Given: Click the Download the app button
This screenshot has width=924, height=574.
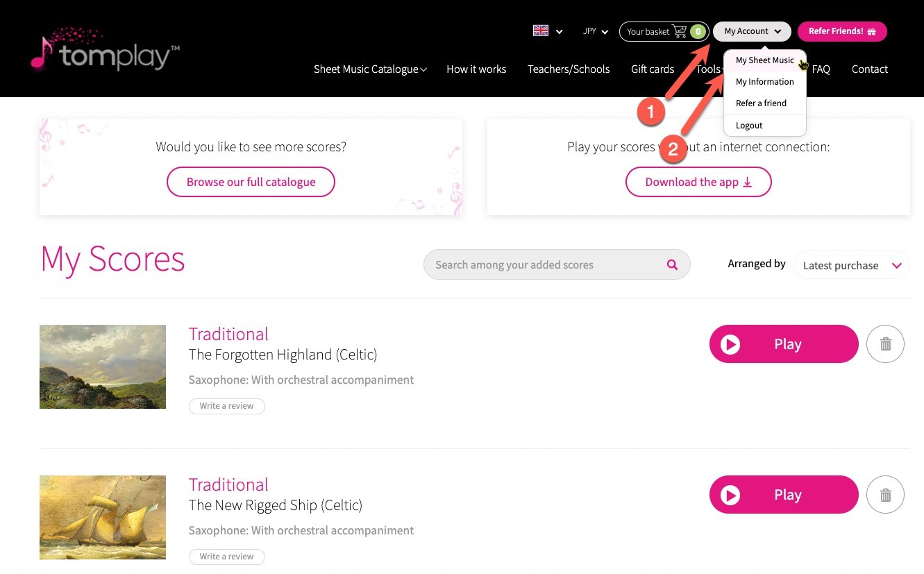Looking at the screenshot, I should pos(698,182).
